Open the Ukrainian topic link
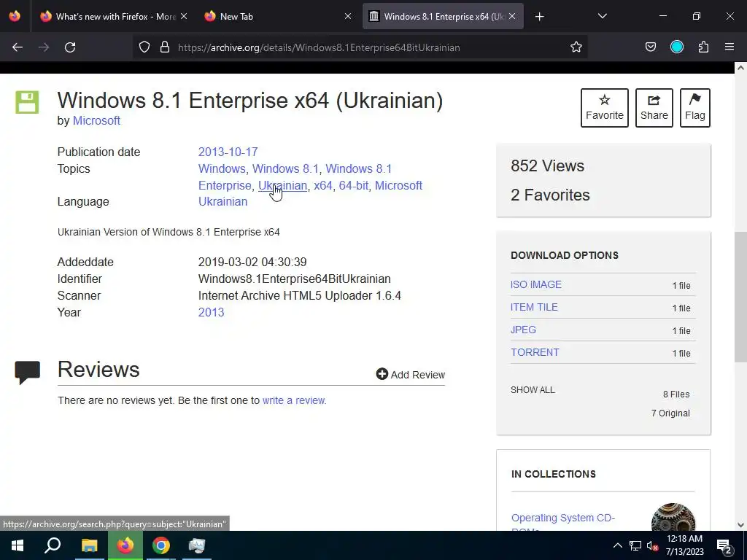The image size is (747, 560). [x=282, y=185]
